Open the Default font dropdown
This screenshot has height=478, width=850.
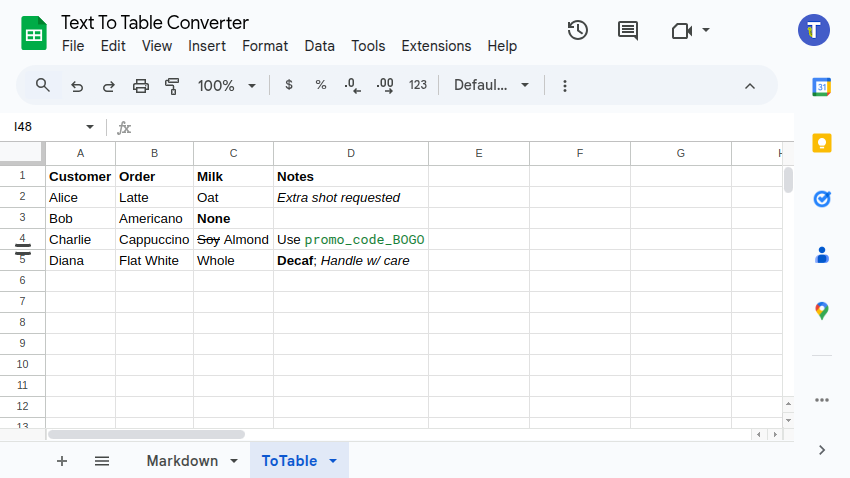[x=491, y=85]
